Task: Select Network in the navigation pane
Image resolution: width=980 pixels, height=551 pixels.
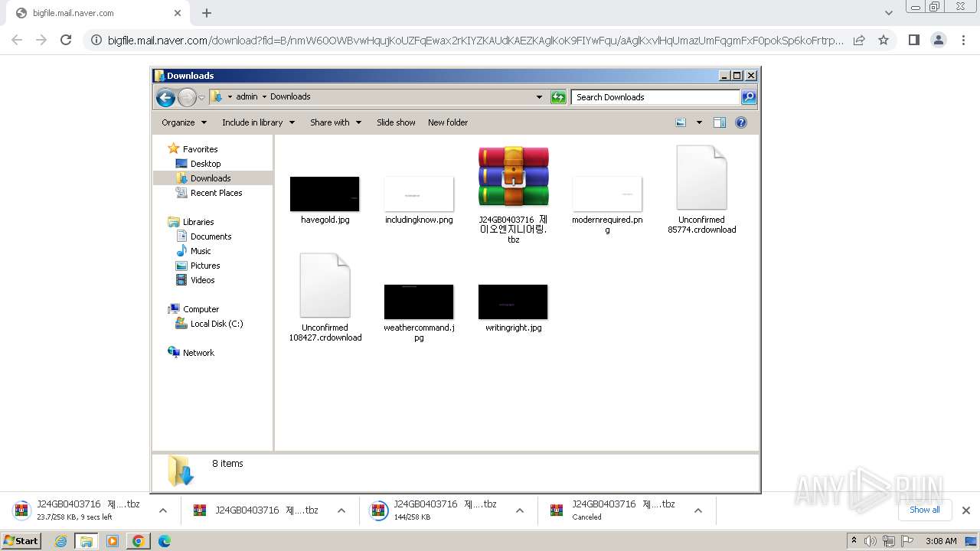Action: 198,353
